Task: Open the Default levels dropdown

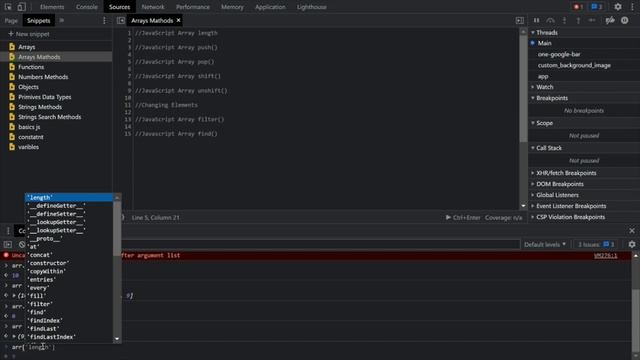Action: coord(545,244)
